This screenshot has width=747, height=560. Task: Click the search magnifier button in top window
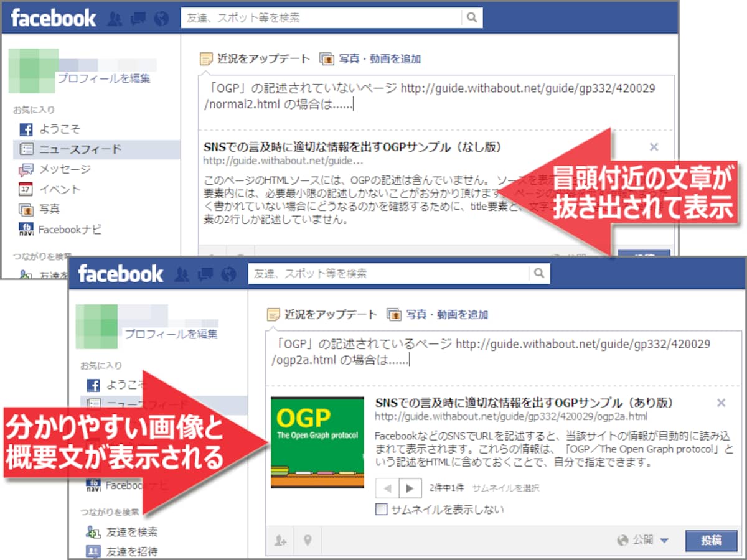(x=473, y=18)
